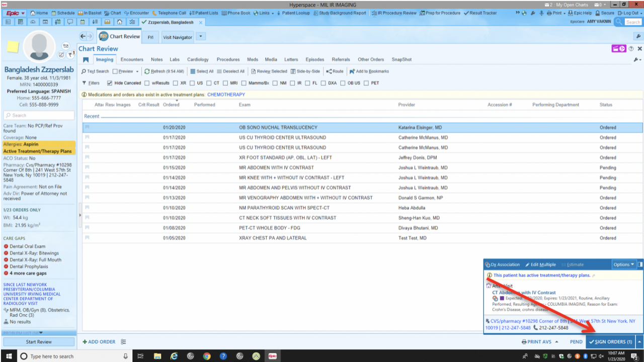Click the microphone icon in the toolbar
This screenshot has height=362, width=644.
coord(541,13)
